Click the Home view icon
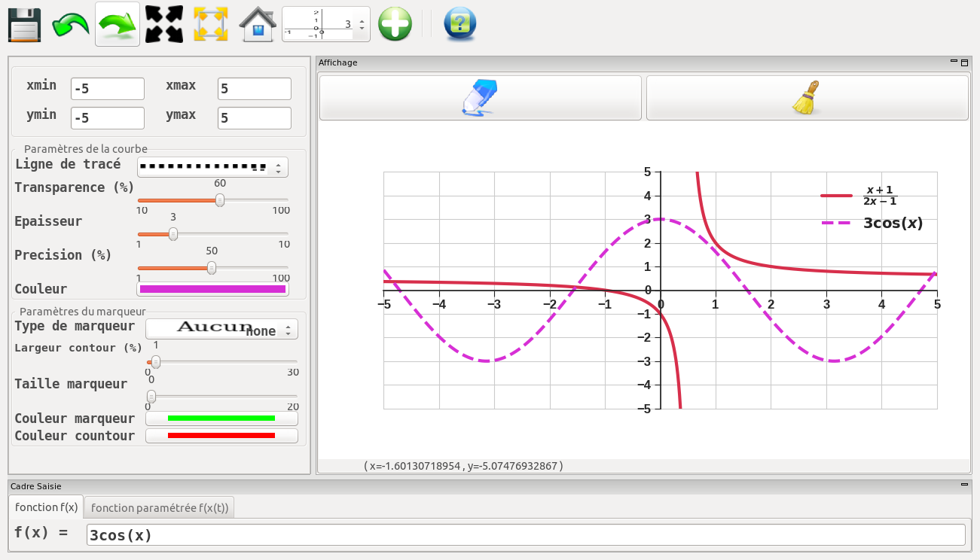 click(x=258, y=24)
